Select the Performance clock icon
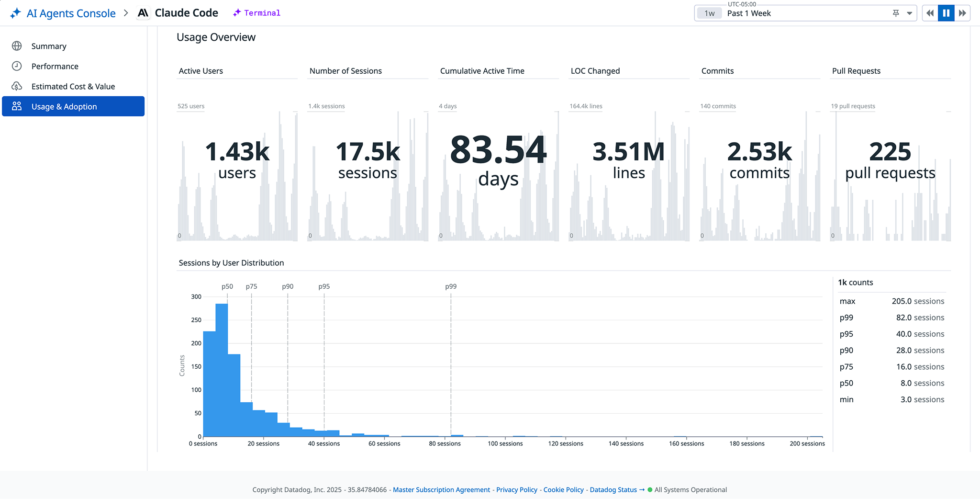980x499 pixels. pyautogui.click(x=17, y=66)
